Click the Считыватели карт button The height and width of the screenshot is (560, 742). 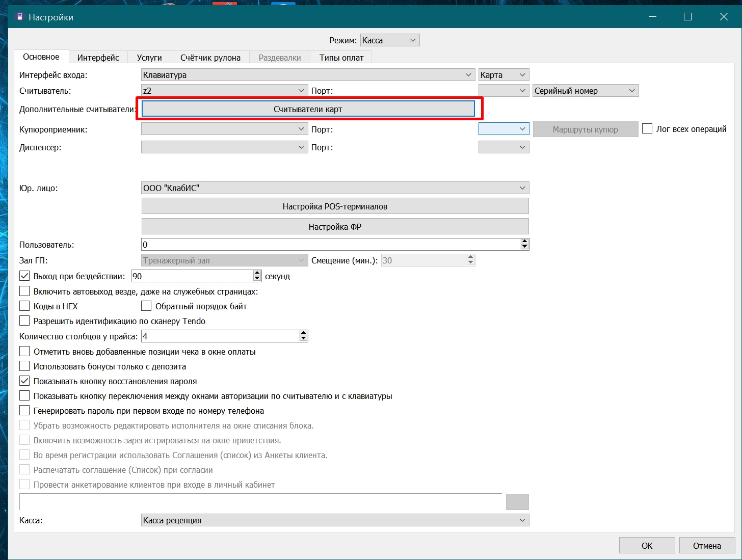[x=308, y=109]
